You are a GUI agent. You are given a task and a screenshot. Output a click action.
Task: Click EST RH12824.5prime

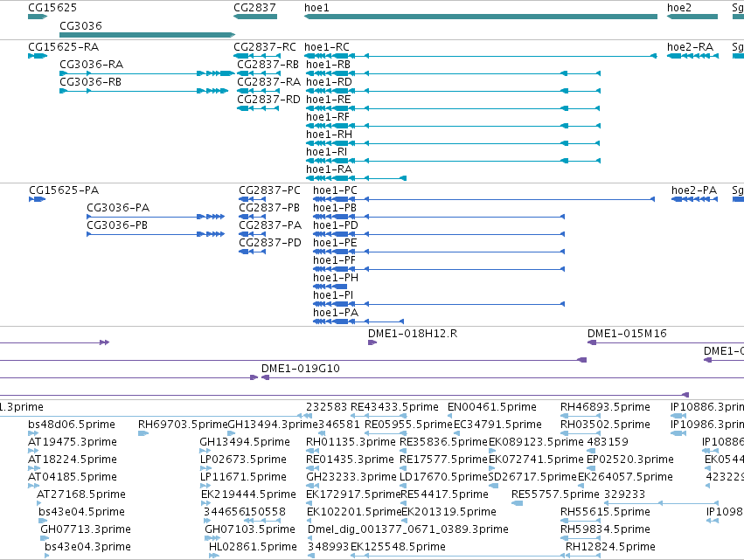(x=610, y=547)
